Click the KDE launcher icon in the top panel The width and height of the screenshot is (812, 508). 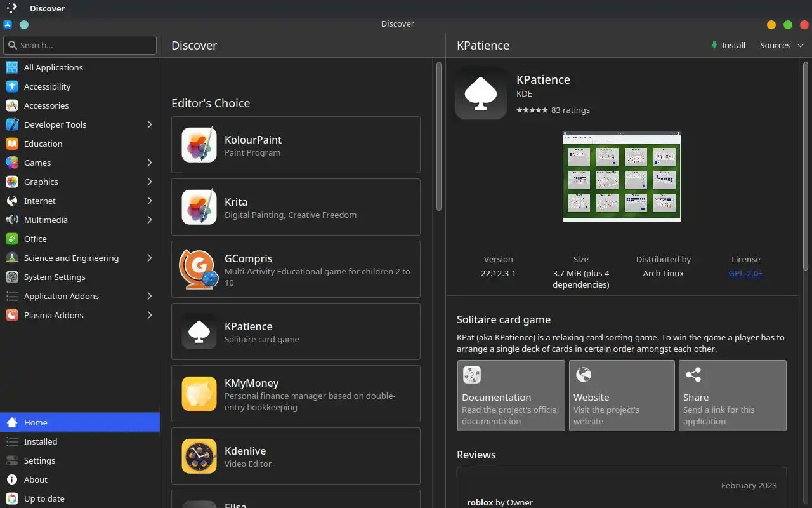click(x=11, y=8)
